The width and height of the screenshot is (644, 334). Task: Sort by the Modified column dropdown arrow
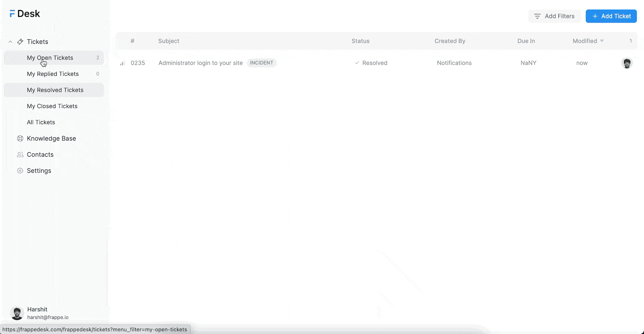tap(602, 41)
